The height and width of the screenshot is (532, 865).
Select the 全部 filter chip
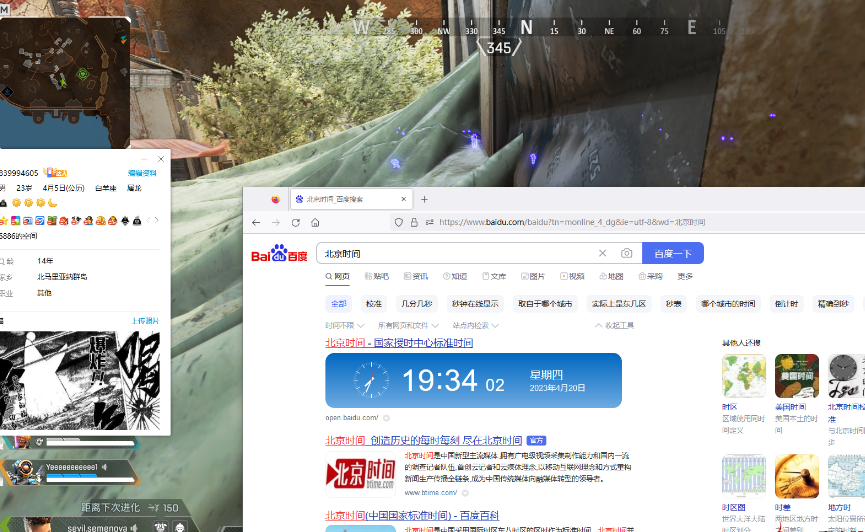click(x=339, y=303)
